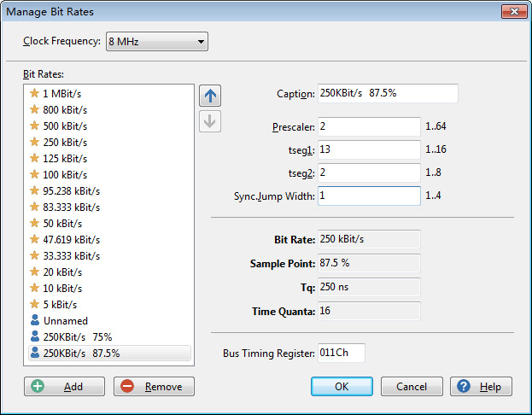Viewport: 532px width, 415px height.
Task: Choose the Unnamed user bit rate
Action: (x=64, y=320)
